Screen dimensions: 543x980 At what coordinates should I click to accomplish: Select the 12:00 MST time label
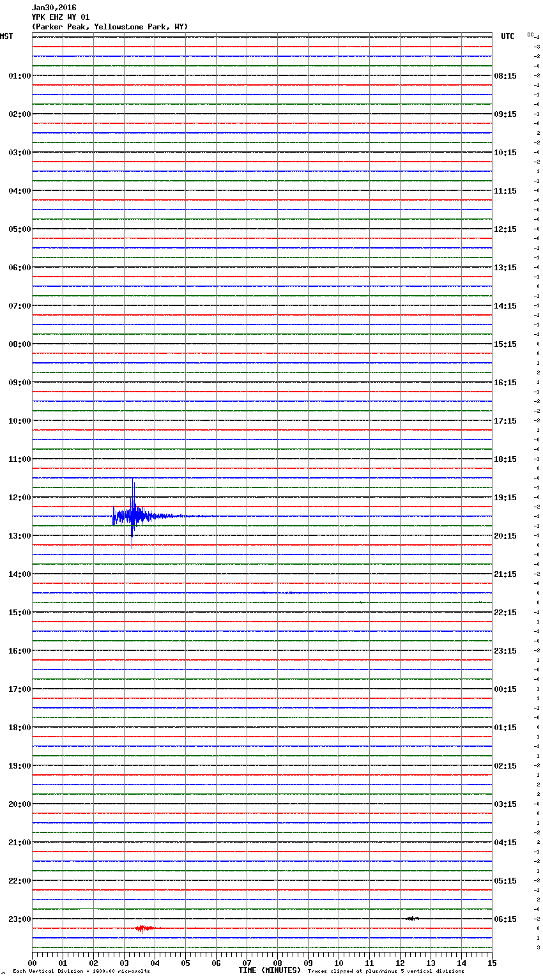tap(19, 498)
